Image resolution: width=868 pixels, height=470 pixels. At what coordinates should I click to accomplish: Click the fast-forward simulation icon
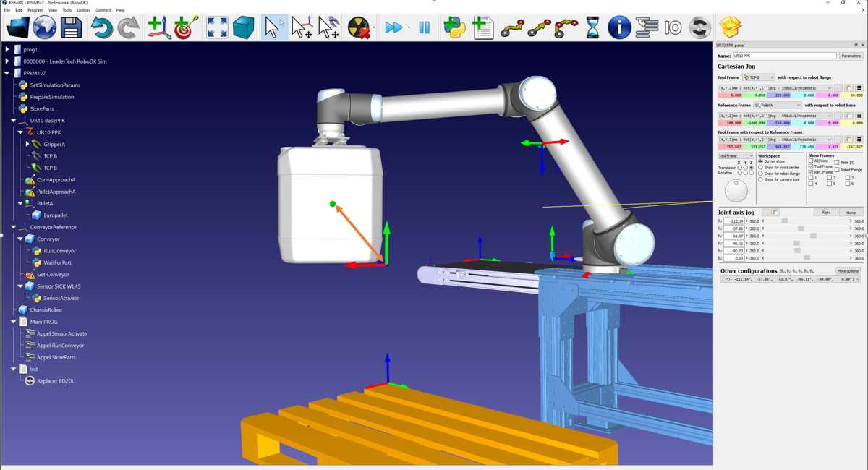tap(393, 28)
